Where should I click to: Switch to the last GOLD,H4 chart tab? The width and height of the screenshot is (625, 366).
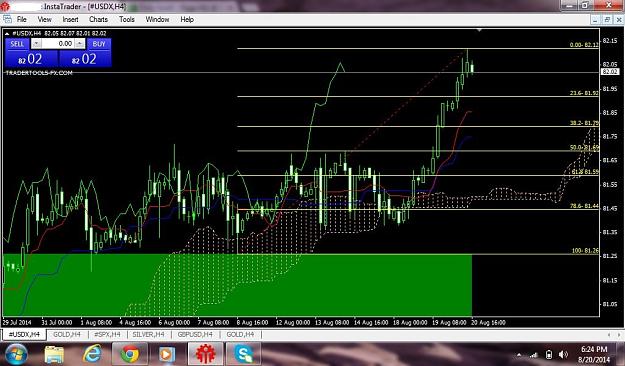point(240,334)
